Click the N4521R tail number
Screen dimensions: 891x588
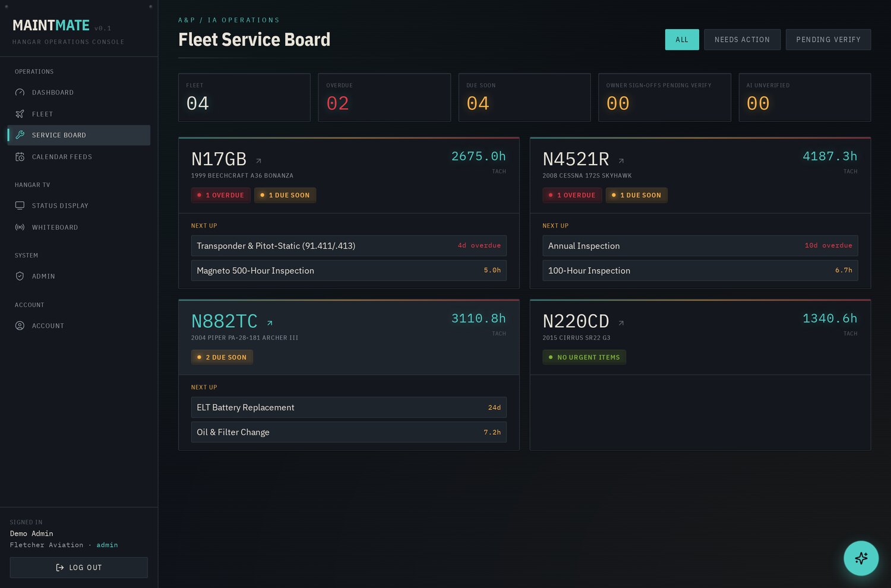[x=576, y=159]
